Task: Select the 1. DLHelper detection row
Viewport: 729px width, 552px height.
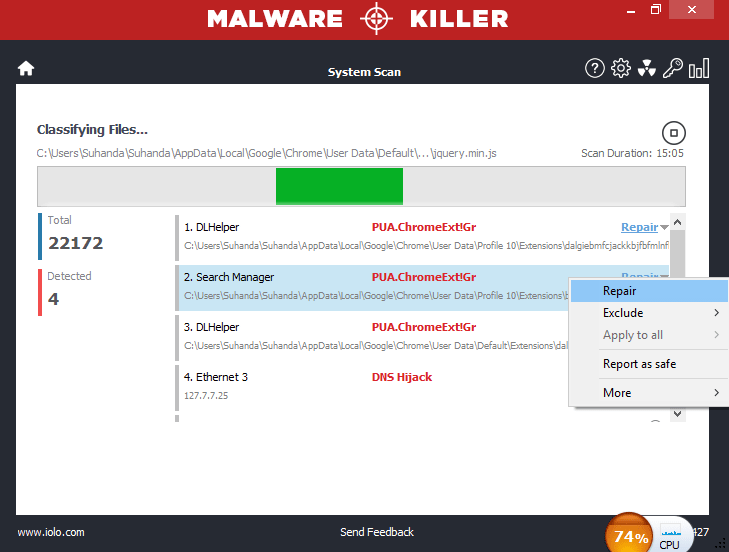Action: pos(422,237)
